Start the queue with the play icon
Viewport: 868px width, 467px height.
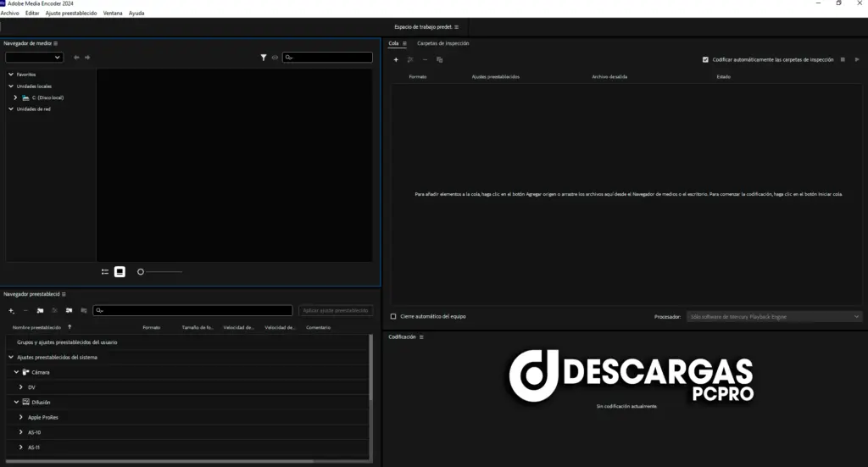[x=857, y=59]
